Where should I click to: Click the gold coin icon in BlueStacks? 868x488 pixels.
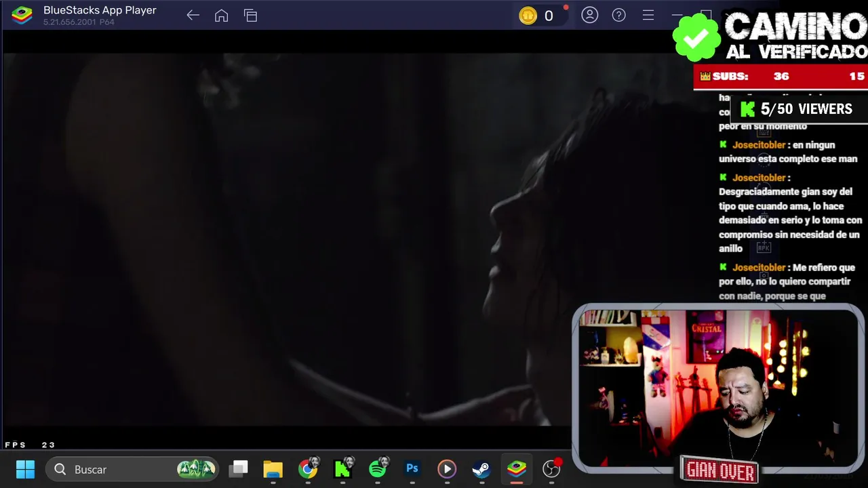[528, 16]
